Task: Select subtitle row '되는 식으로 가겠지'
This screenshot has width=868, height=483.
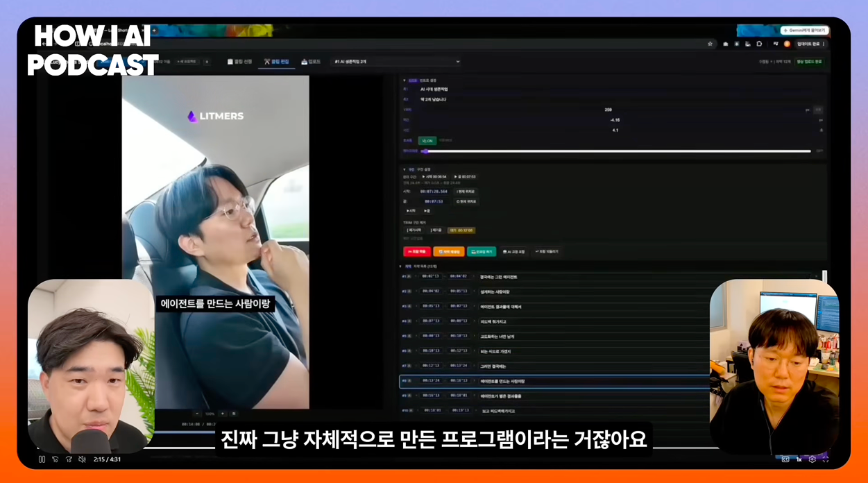Action: (555, 351)
